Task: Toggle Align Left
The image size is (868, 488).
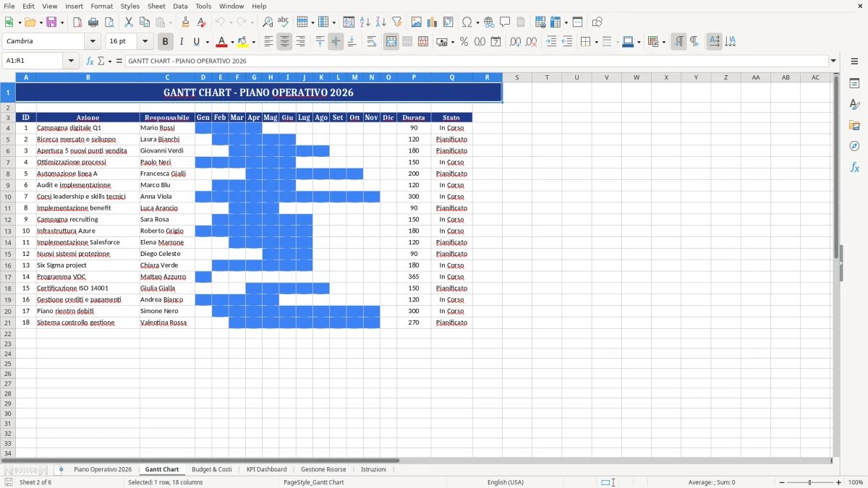Action: pos(268,42)
